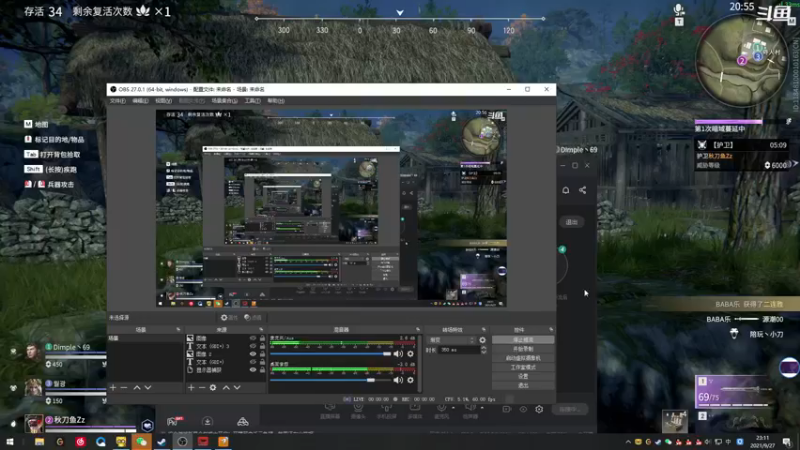Move the scene up in the list
800x450 pixels.
[137, 388]
